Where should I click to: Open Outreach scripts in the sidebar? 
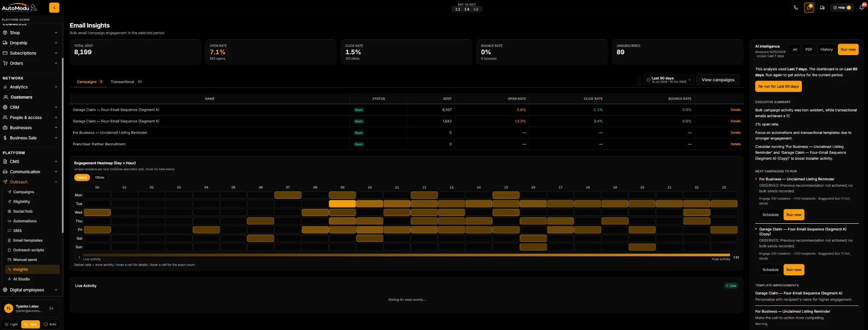tap(28, 250)
